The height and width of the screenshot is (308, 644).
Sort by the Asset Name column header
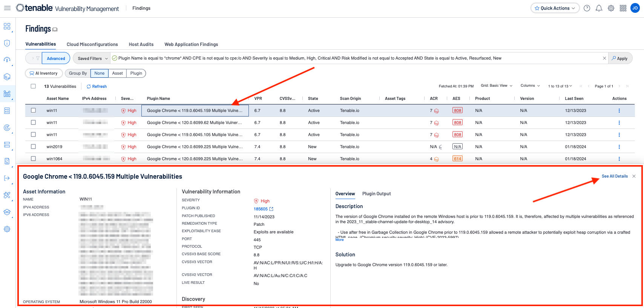pyautogui.click(x=58, y=98)
